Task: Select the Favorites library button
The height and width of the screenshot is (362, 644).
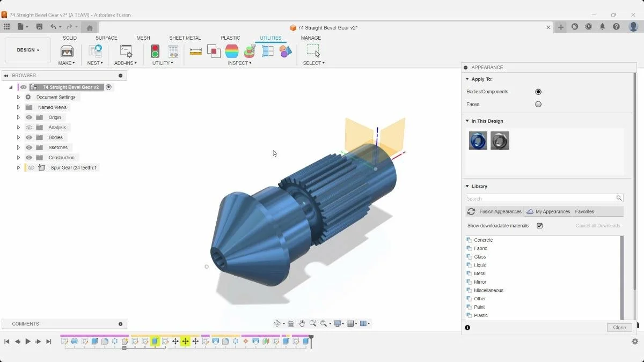Action: pyautogui.click(x=584, y=212)
